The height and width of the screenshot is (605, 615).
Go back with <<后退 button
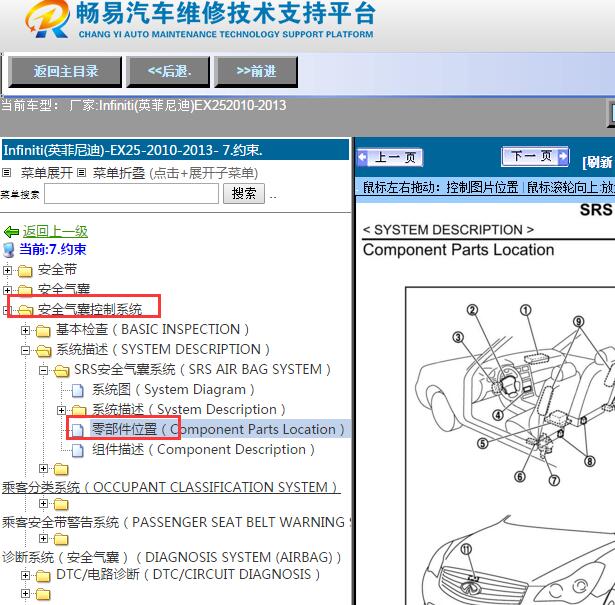tap(168, 71)
